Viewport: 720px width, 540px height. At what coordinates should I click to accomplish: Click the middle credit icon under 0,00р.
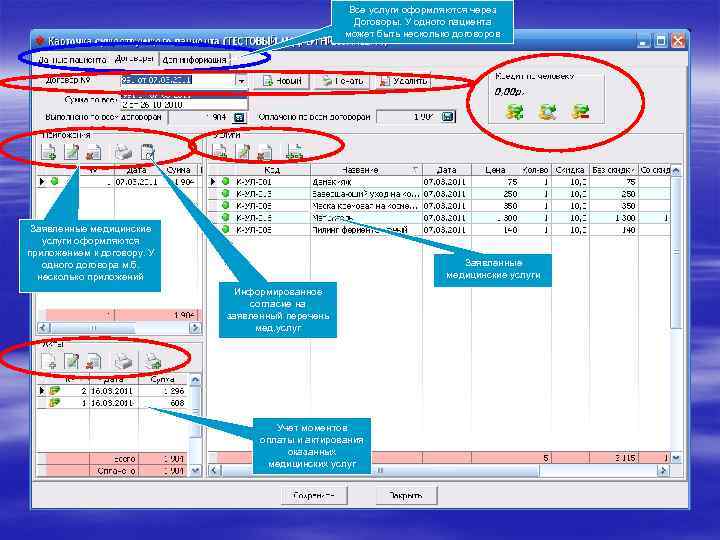pyautogui.click(x=547, y=112)
